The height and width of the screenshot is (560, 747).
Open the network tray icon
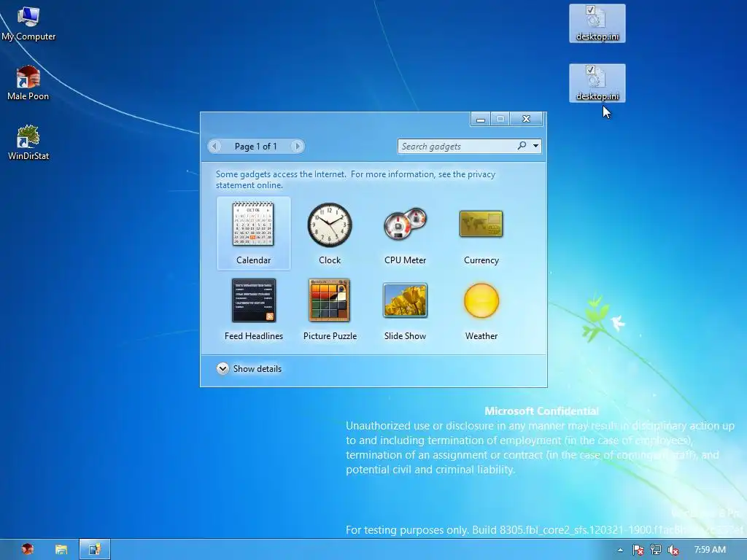[x=656, y=550]
